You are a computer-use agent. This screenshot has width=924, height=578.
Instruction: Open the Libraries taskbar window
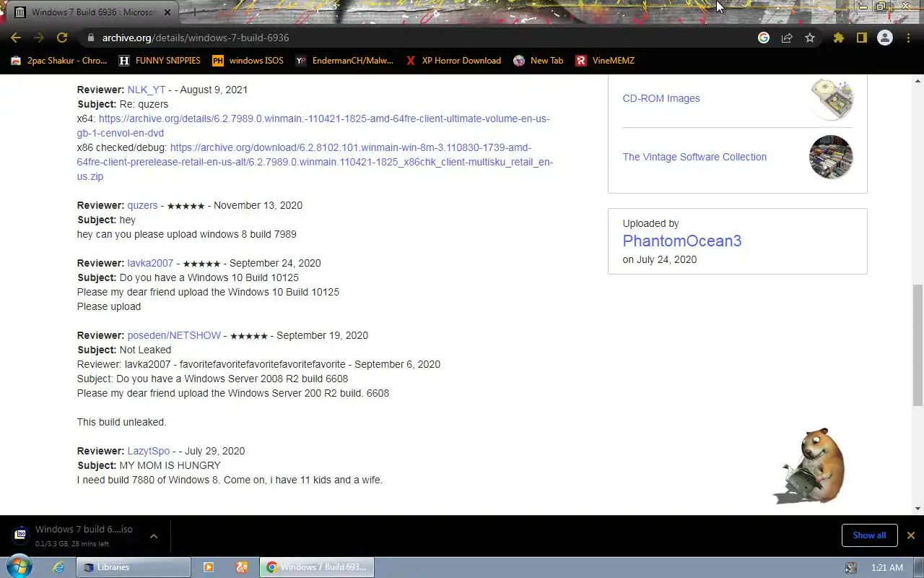[x=134, y=567]
